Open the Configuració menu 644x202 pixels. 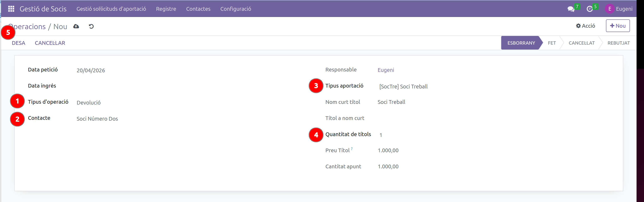tap(235, 9)
